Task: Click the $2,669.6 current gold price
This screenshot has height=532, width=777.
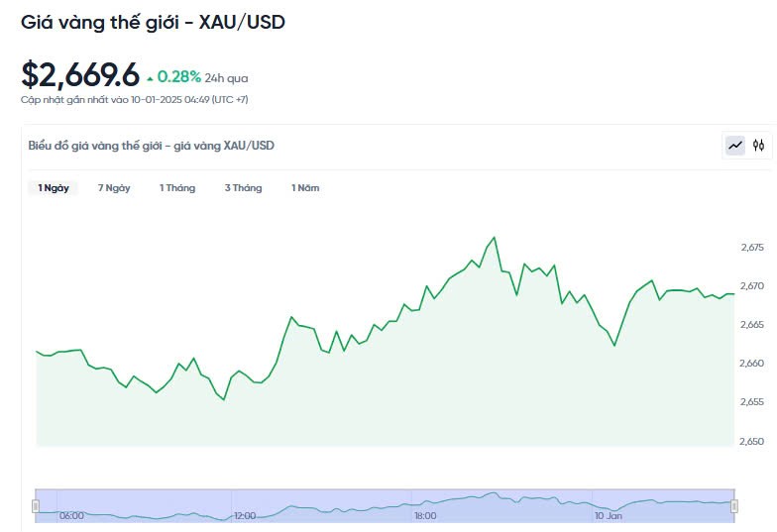Action: tap(80, 75)
